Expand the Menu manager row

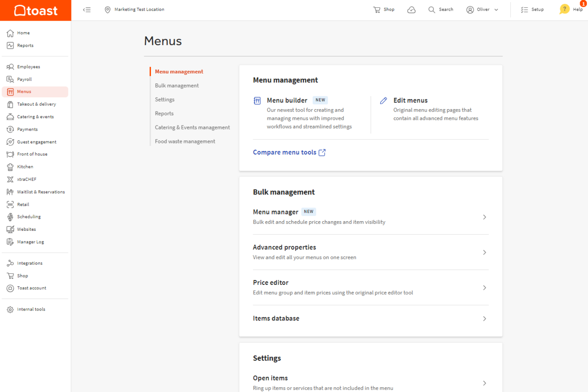[484, 217]
